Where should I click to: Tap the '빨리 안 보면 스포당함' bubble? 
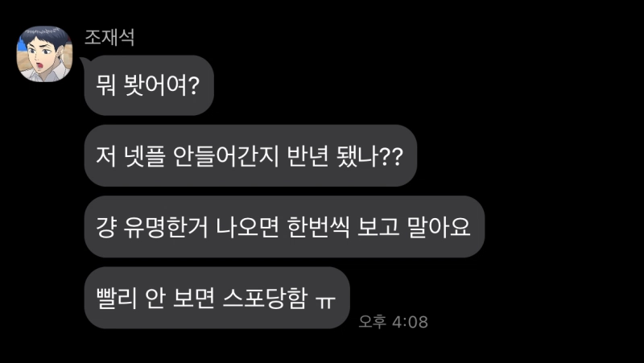pyautogui.click(x=217, y=298)
